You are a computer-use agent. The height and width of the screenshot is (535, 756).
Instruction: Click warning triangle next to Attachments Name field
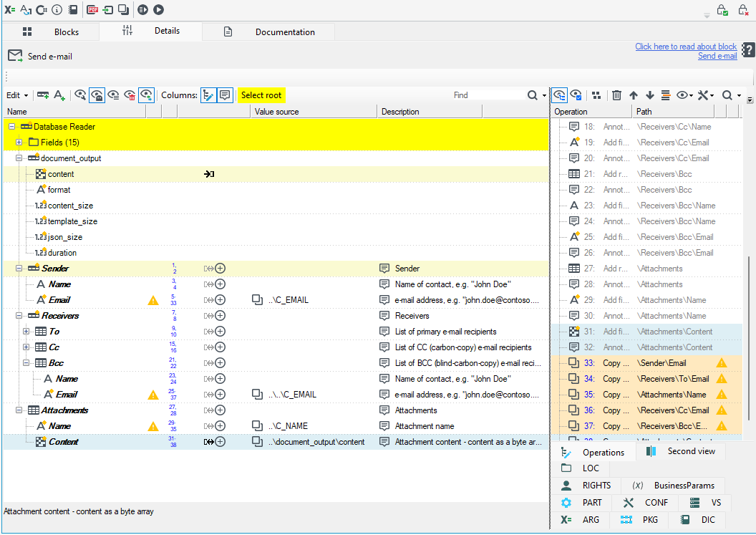click(152, 426)
